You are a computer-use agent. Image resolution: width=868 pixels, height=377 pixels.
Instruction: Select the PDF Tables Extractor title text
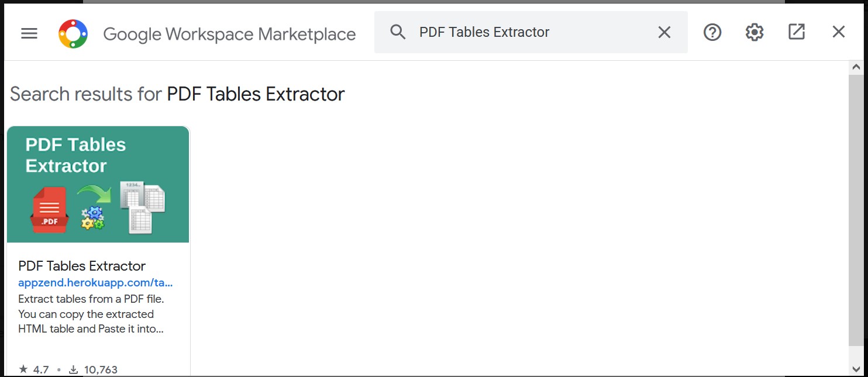82,266
